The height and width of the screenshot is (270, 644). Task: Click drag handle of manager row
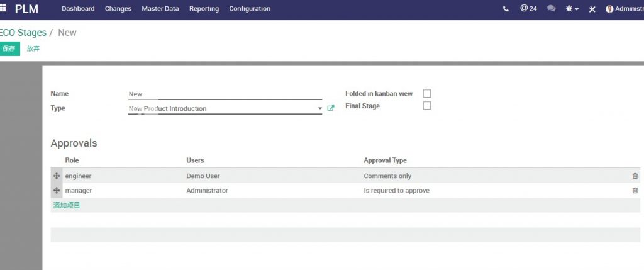(x=57, y=191)
